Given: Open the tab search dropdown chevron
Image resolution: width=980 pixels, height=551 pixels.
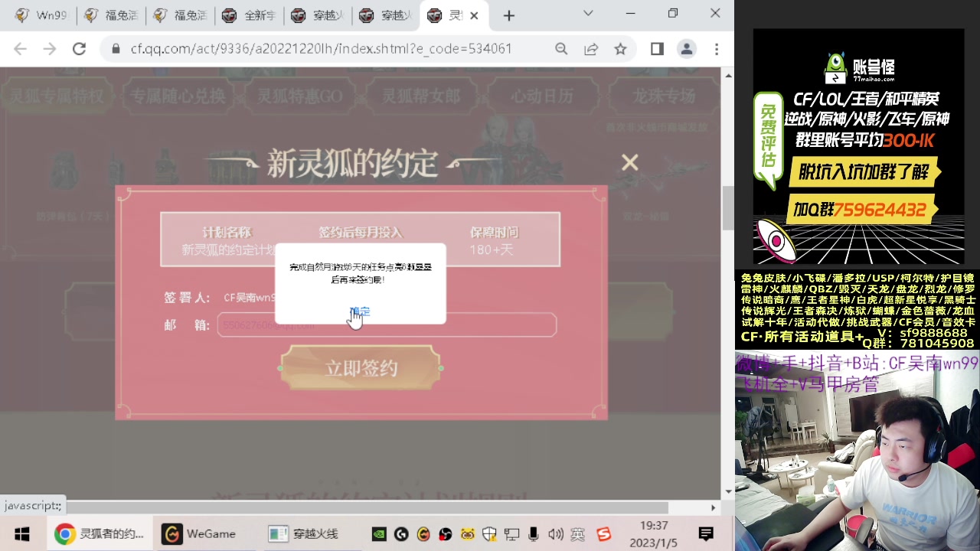Looking at the screenshot, I should (588, 13).
